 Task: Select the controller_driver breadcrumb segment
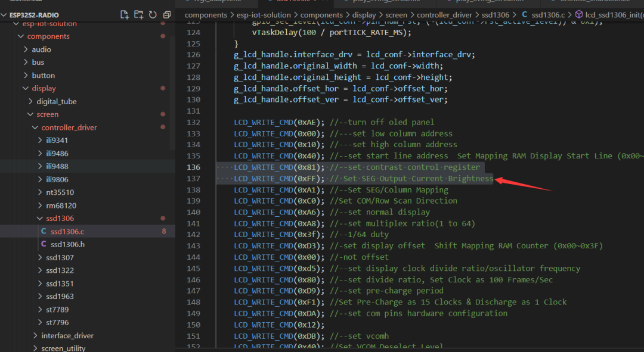[444, 15]
